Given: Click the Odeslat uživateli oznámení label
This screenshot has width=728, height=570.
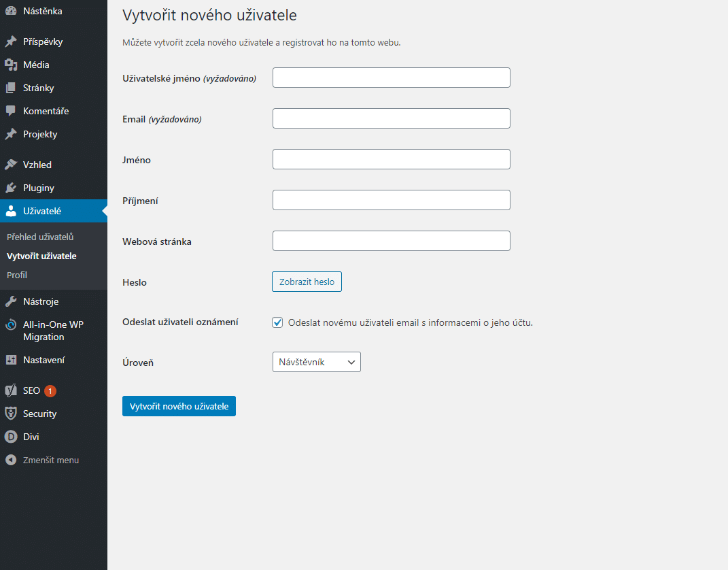Looking at the screenshot, I should pos(180,322).
